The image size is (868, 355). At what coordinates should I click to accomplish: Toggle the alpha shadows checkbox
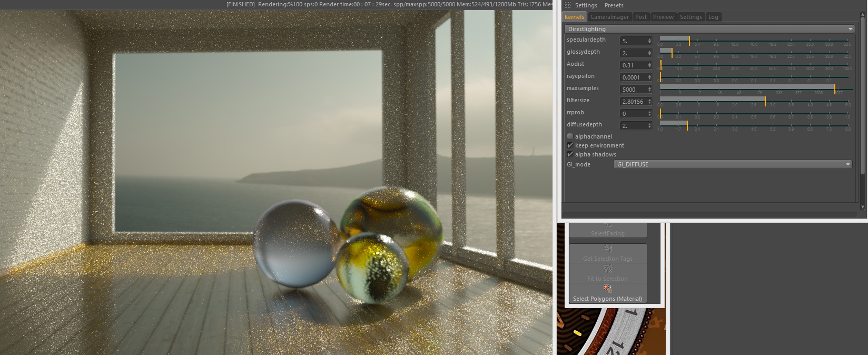(x=570, y=154)
